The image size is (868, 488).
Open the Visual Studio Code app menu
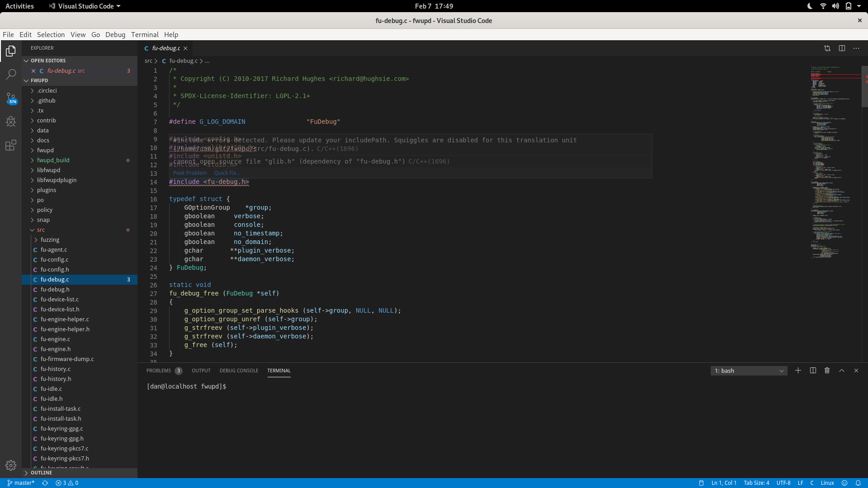tap(85, 6)
